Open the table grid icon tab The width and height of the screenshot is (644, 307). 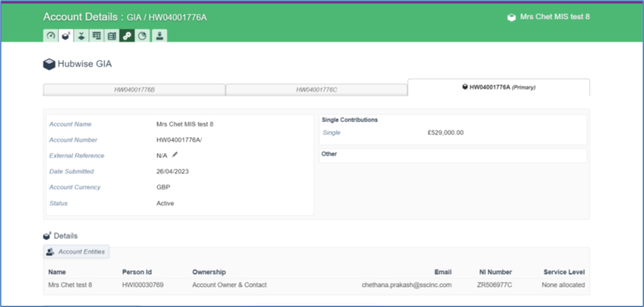[96, 36]
